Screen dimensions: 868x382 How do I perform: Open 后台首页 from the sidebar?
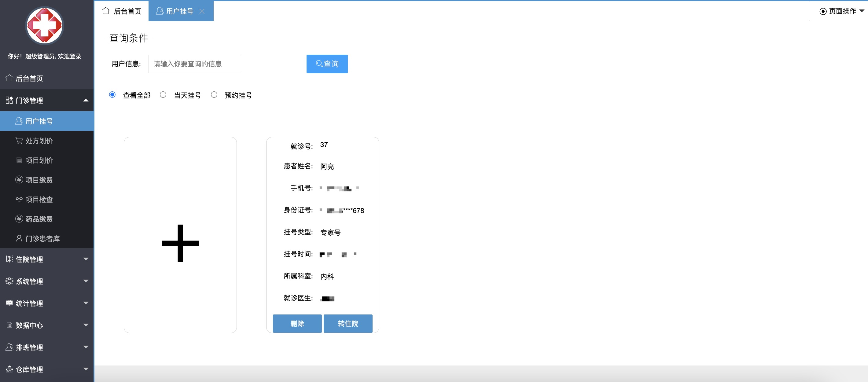click(47, 78)
